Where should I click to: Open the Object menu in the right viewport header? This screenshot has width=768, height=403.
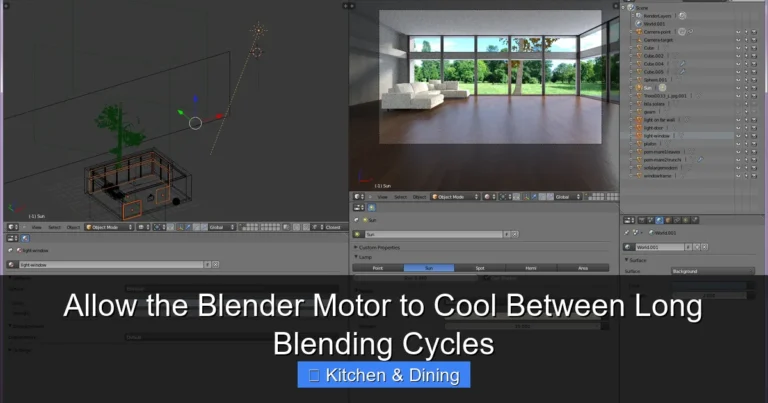pos(419,197)
